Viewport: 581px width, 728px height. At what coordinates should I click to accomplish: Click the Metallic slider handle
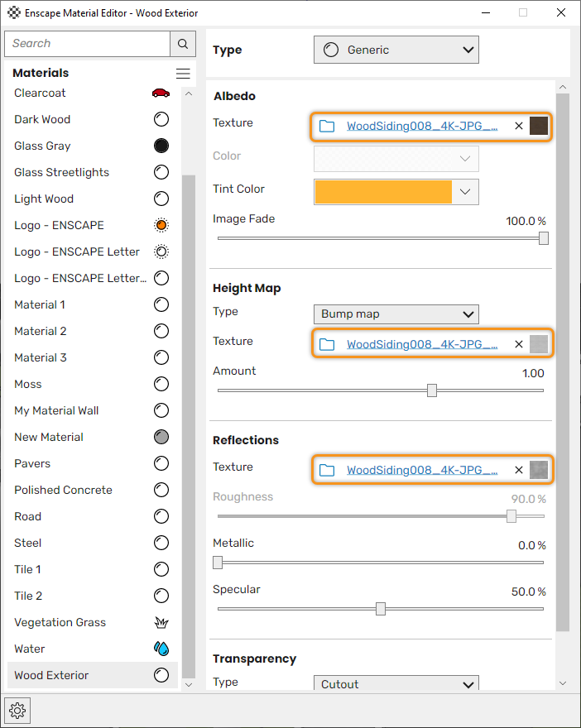tap(218, 563)
